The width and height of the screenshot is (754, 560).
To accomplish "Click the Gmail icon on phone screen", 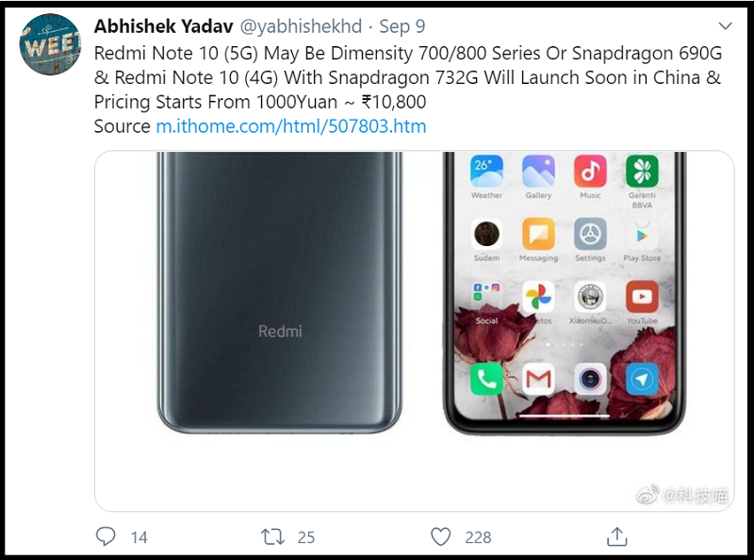I will [x=538, y=378].
